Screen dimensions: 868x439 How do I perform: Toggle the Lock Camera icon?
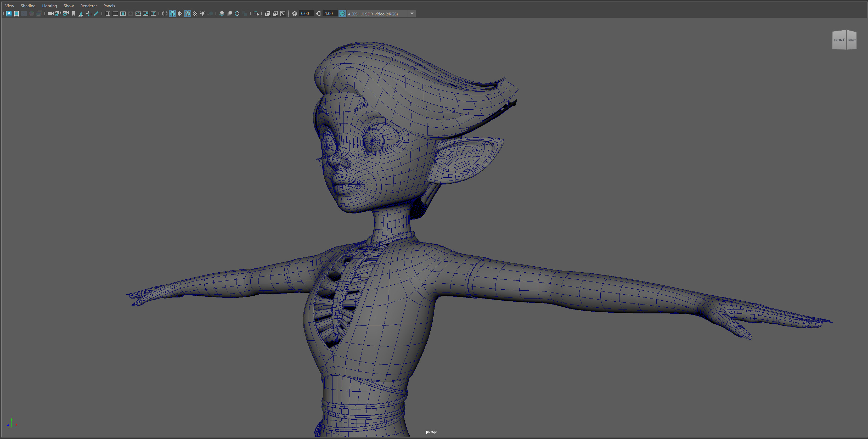[58, 14]
